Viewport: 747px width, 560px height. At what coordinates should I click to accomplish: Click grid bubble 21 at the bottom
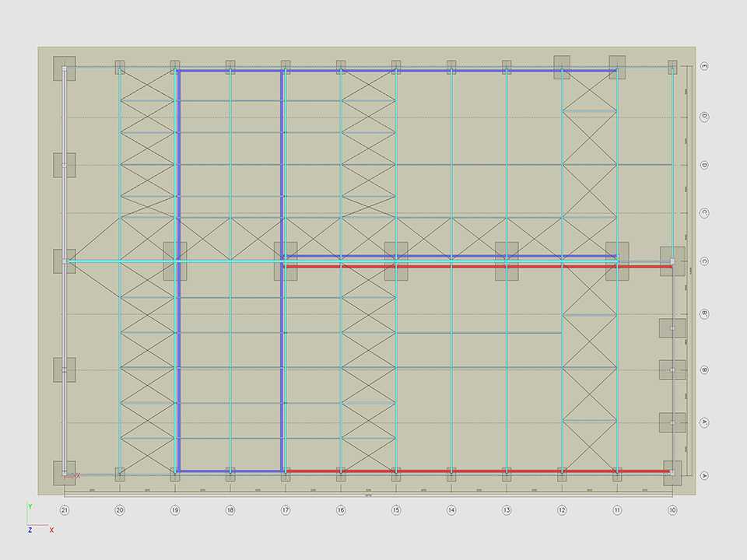tap(65, 510)
